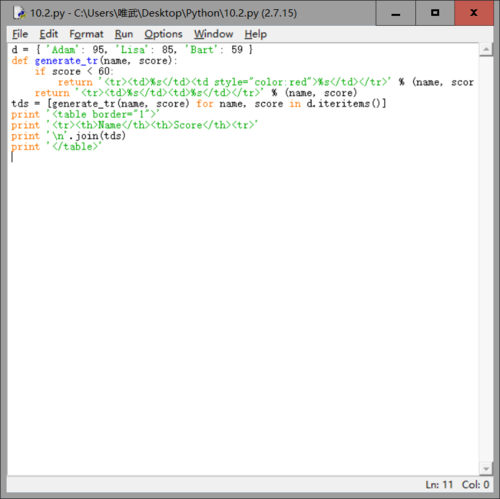
Task: Open the Help menu
Action: 256,34
